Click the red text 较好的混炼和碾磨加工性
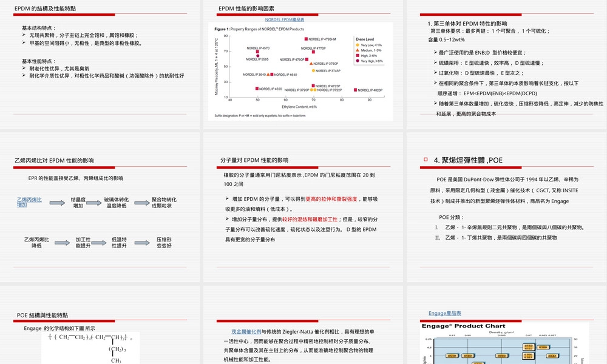This screenshot has width=607, height=364. tap(310, 220)
